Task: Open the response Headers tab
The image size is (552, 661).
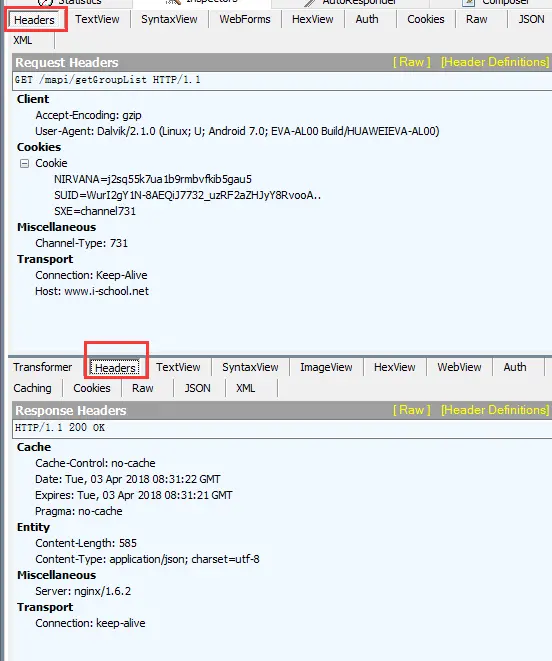Action: tap(115, 368)
